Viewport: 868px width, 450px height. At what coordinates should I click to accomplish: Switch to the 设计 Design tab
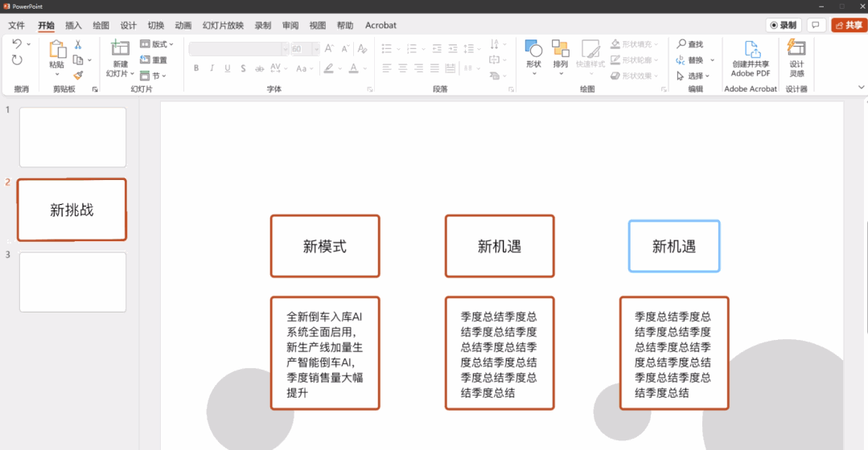click(x=129, y=26)
